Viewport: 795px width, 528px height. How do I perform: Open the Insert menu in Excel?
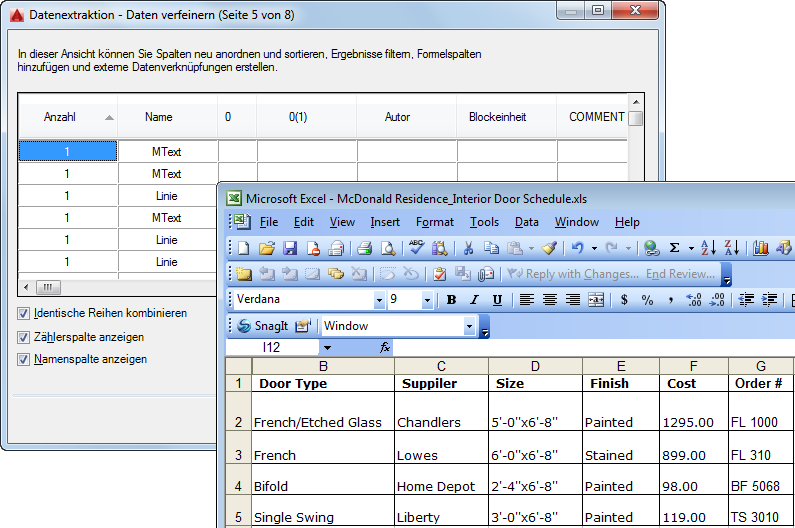click(385, 222)
